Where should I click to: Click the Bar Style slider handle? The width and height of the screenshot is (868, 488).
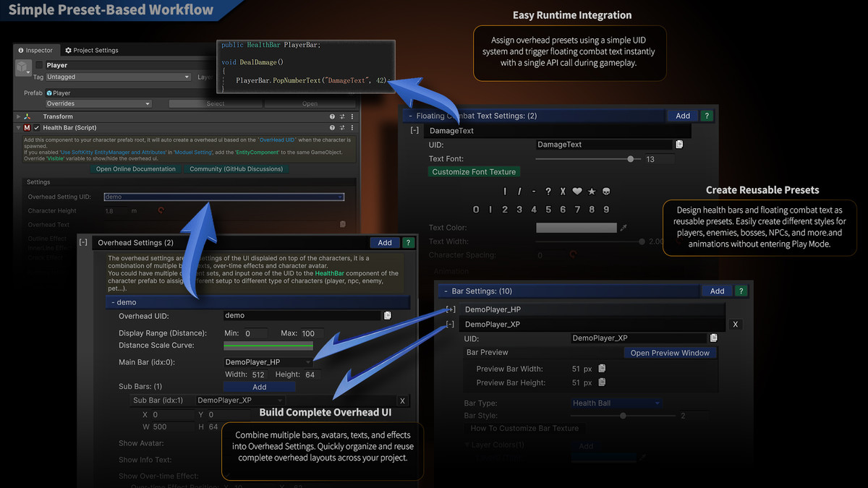(x=623, y=416)
